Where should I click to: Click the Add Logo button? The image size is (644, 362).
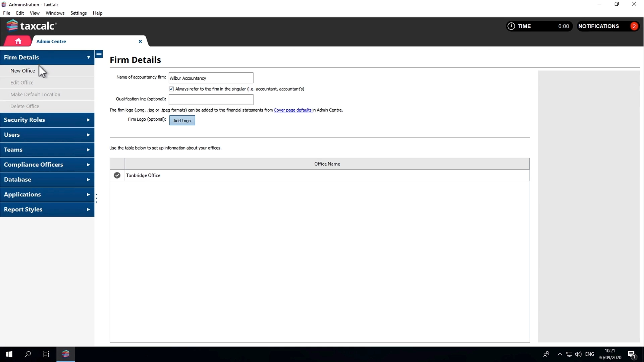(x=182, y=121)
